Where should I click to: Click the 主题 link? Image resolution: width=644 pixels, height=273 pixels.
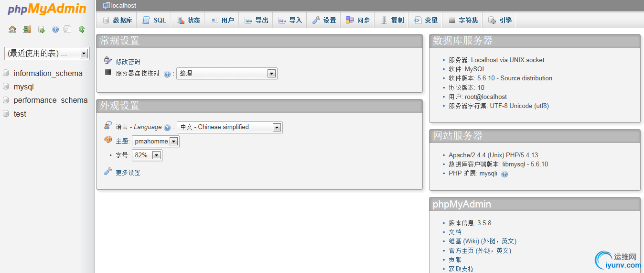[x=122, y=141]
